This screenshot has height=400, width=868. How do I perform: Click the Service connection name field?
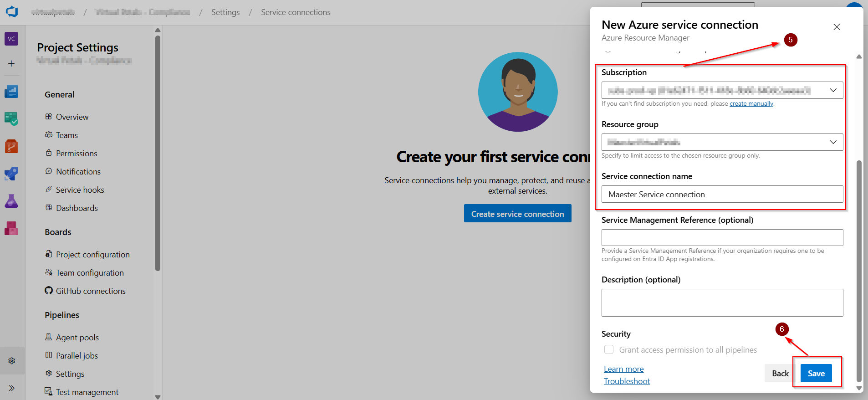(722, 195)
